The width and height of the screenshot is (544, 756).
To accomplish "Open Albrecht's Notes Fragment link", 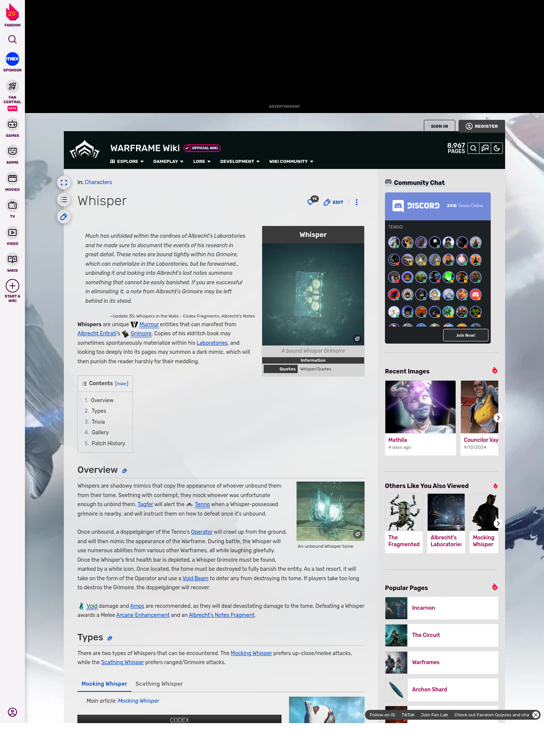I will pyautogui.click(x=221, y=615).
